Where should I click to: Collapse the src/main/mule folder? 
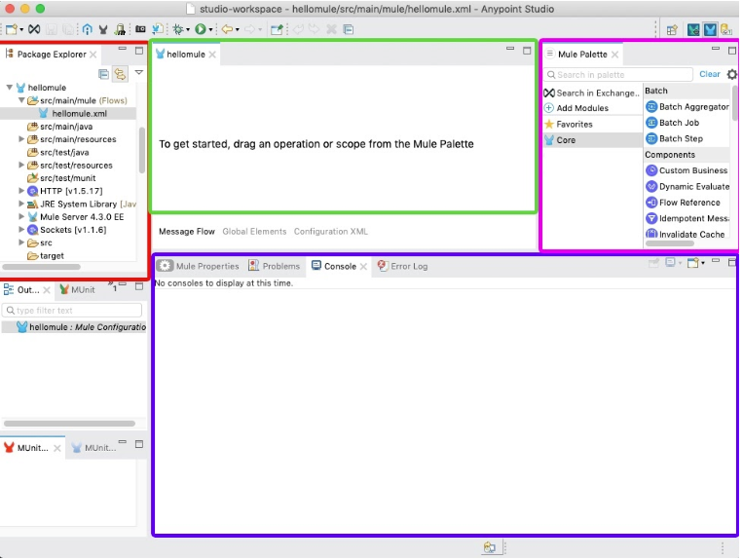click(21, 100)
